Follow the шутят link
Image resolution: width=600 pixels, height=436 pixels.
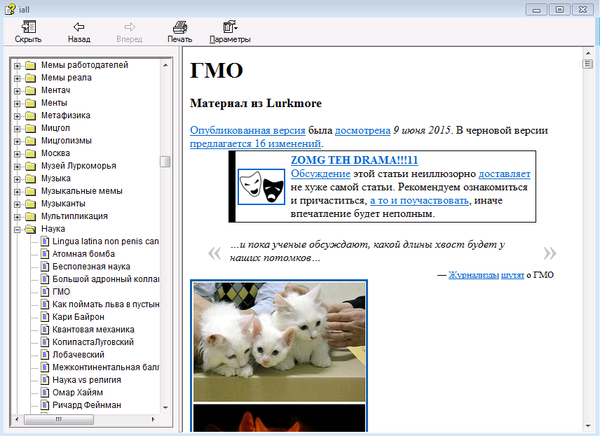point(512,275)
